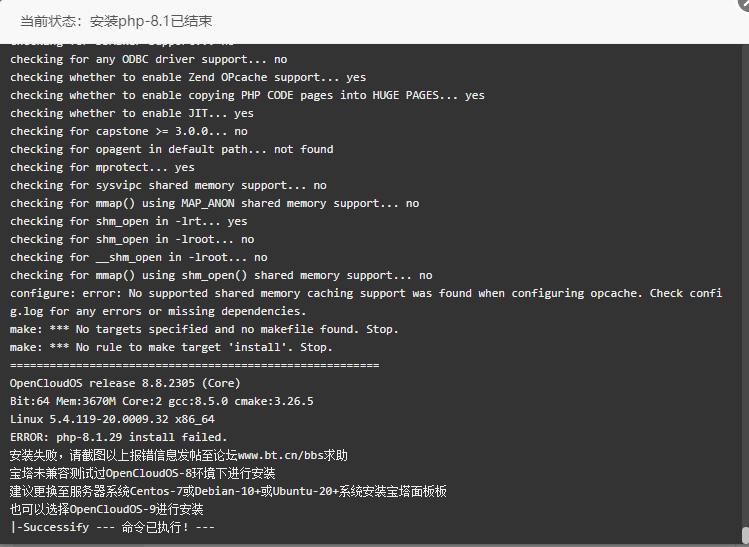Screen dimensions: 749x547
Task: Click the 'checking for capstone >= 3.0.0' line
Action: [x=128, y=131]
